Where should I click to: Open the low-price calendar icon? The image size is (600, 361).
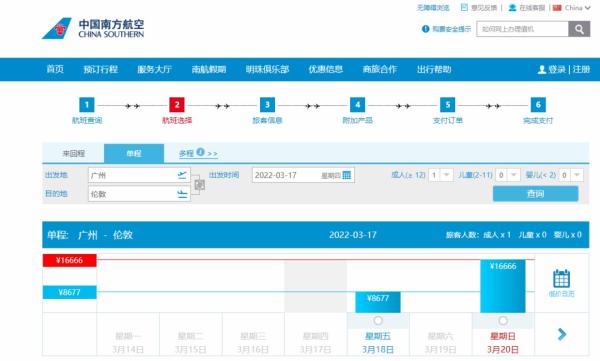561,279
